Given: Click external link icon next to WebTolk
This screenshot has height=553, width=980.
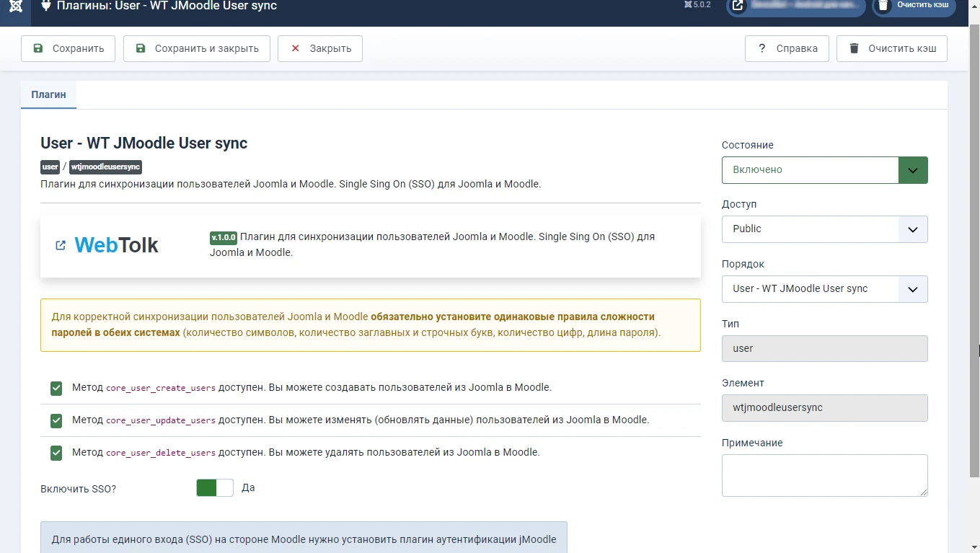Looking at the screenshot, I should 61,245.
